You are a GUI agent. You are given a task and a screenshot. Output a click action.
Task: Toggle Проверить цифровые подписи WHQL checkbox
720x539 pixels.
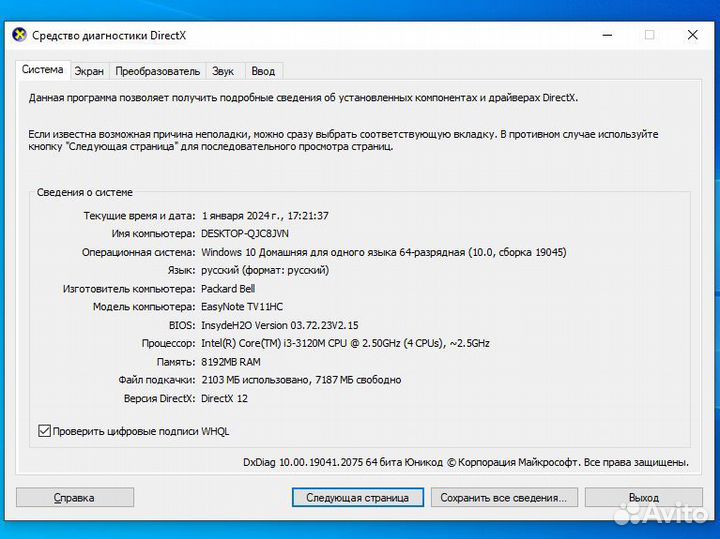click(44, 431)
